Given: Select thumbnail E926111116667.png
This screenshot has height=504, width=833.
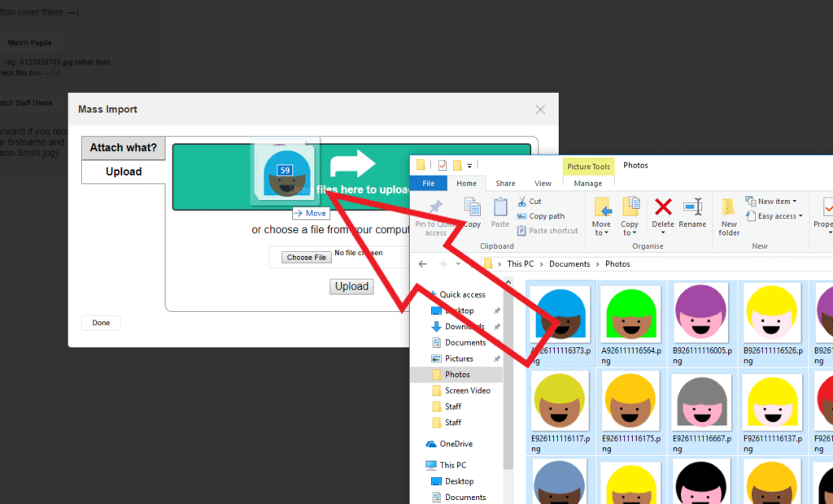Looking at the screenshot, I should click(702, 412).
